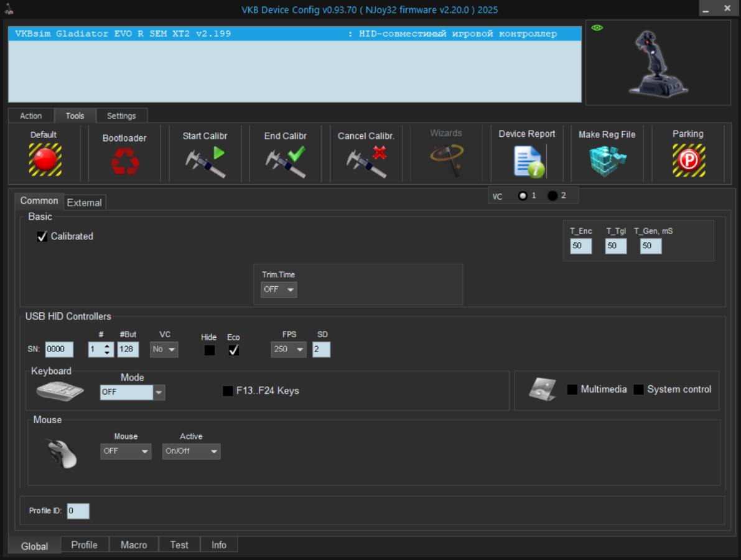Enable the Multimedia checkbox
Screen dimensions: 741x560
point(572,390)
